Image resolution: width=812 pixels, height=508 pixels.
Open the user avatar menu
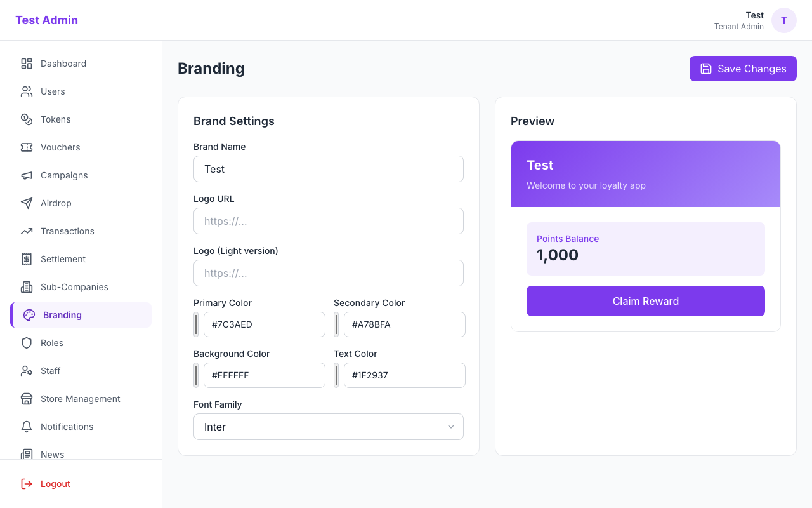tap(784, 20)
